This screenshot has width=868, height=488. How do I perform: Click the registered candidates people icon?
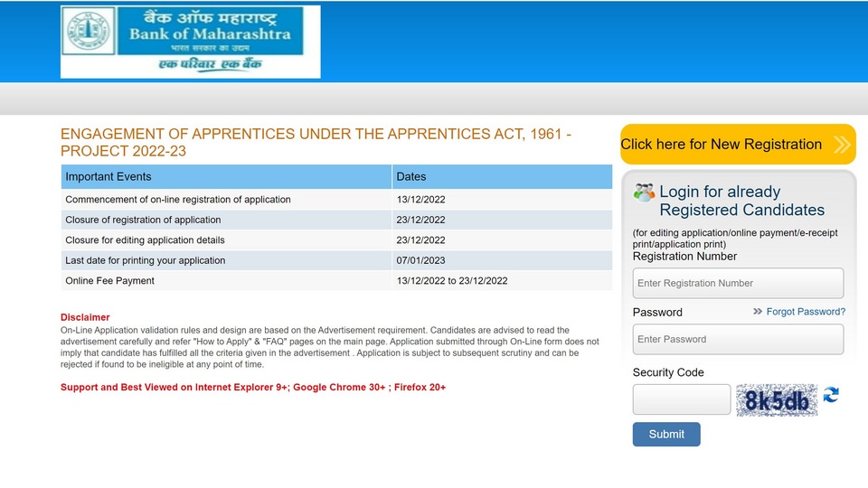pos(644,192)
